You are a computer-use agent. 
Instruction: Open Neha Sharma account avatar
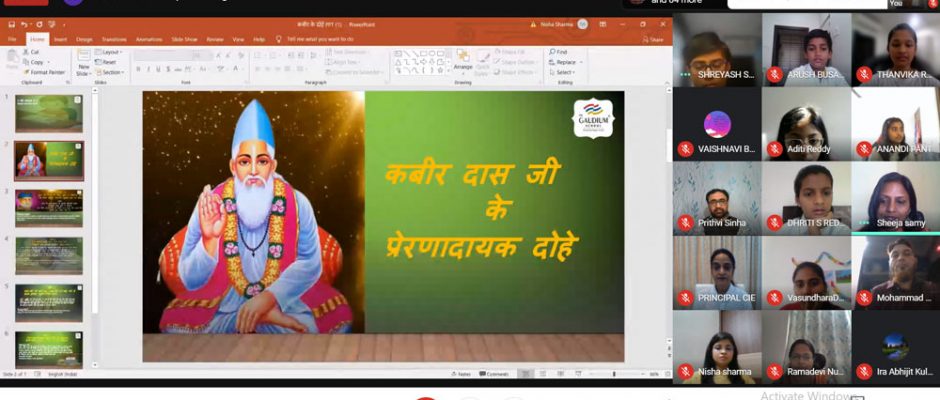pyautogui.click(x=583, y=25)
